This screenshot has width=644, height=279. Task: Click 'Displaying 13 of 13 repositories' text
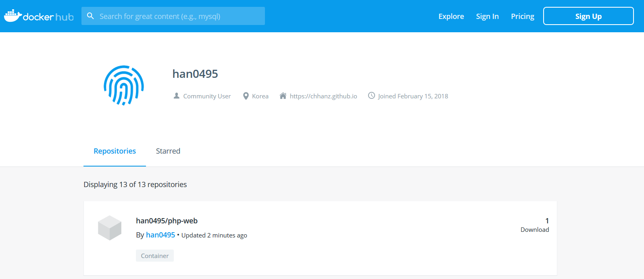(x=135, y=184)
